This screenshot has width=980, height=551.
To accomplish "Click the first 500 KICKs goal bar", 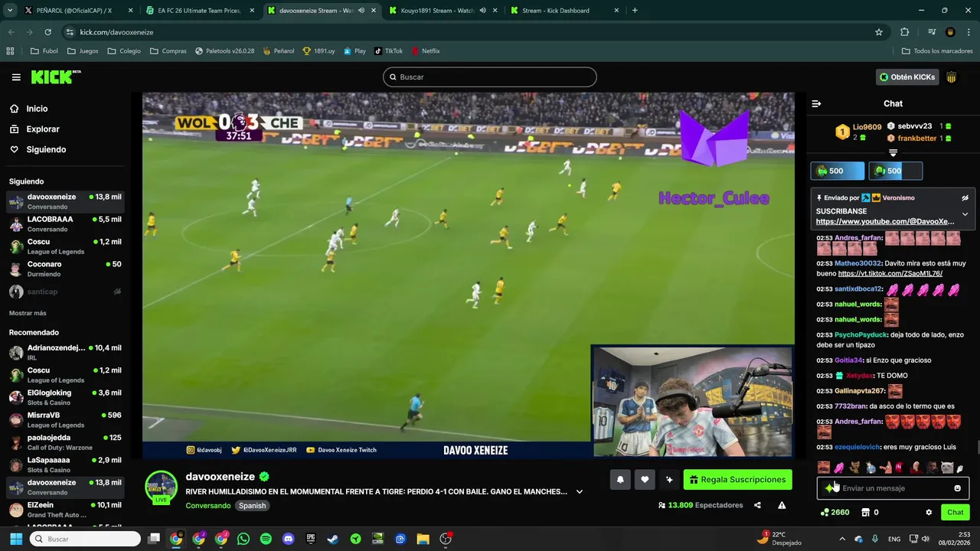I will click(837, 171).
